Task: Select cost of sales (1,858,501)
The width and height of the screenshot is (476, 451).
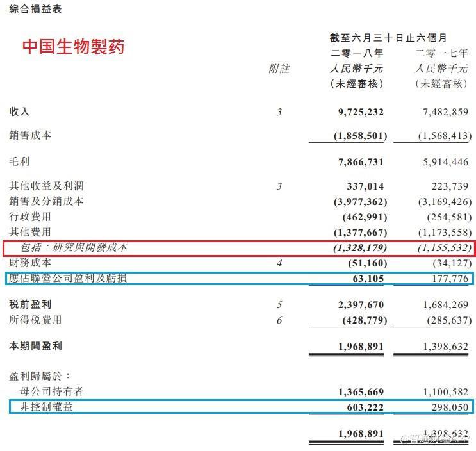Action: 360,136
